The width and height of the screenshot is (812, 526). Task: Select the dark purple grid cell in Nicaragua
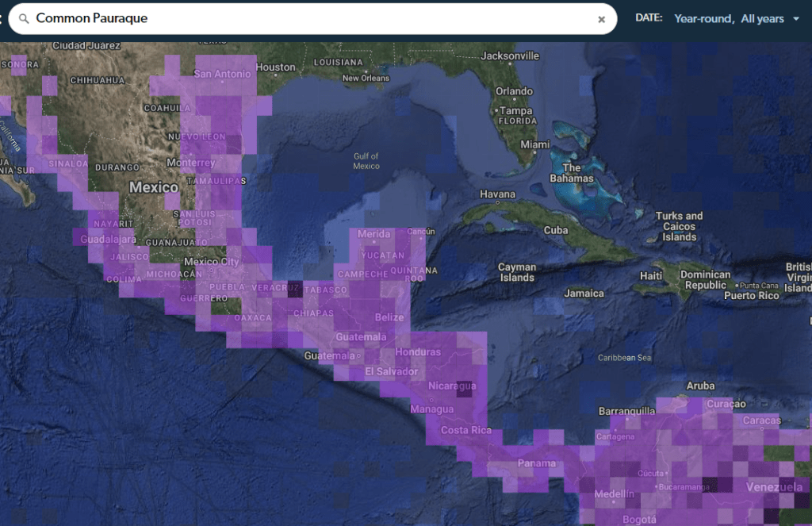point(465,387)
